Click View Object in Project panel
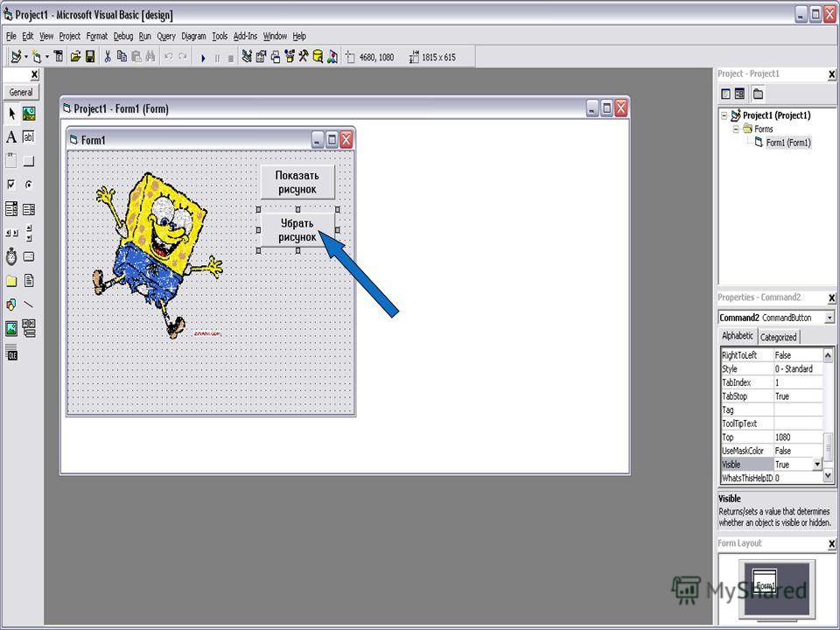This screenshot has width=840, height=630. (x=740, y=94)
